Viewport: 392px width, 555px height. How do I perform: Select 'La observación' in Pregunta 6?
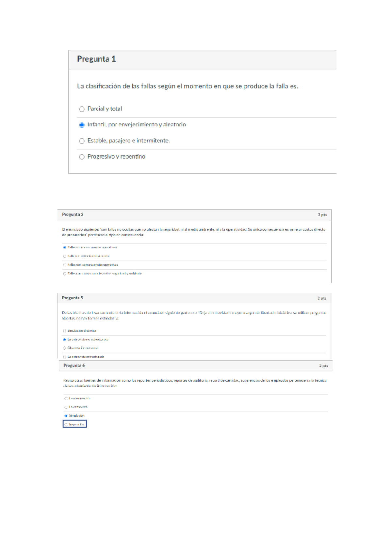pos(66,398)
